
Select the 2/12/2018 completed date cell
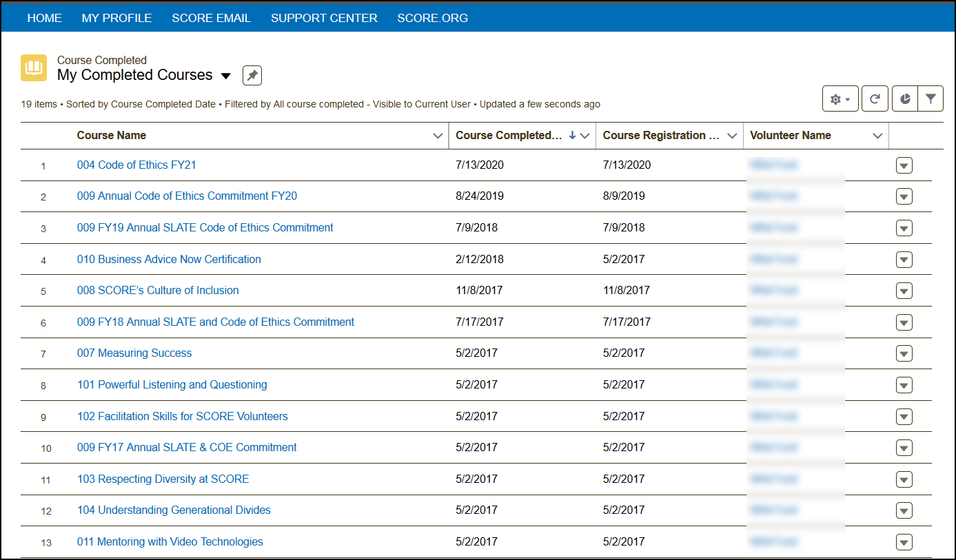click(x=480, y=259)
